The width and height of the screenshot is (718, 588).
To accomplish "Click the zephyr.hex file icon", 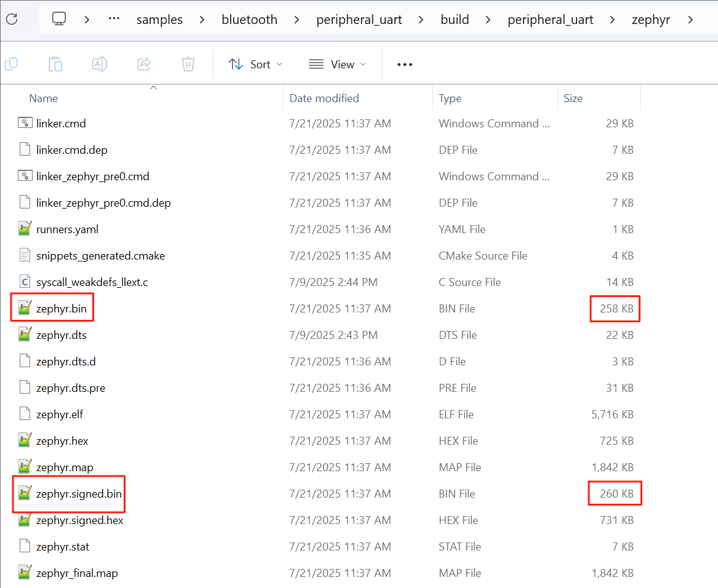I will point(25,440).
